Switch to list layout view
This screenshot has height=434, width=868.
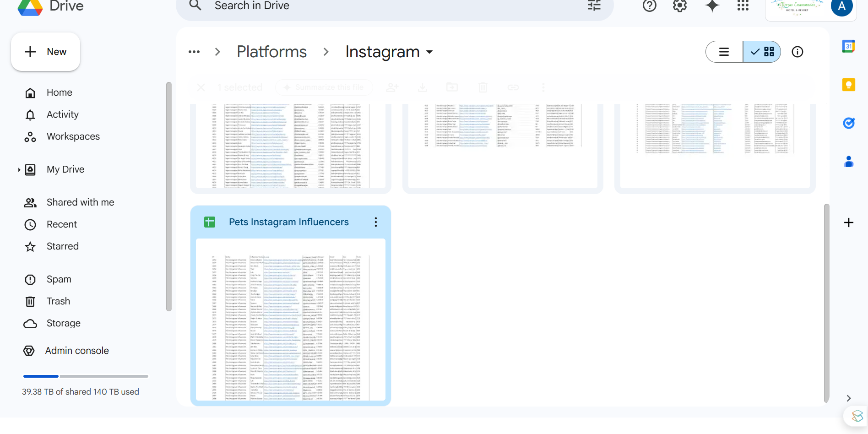coord(724,52)
